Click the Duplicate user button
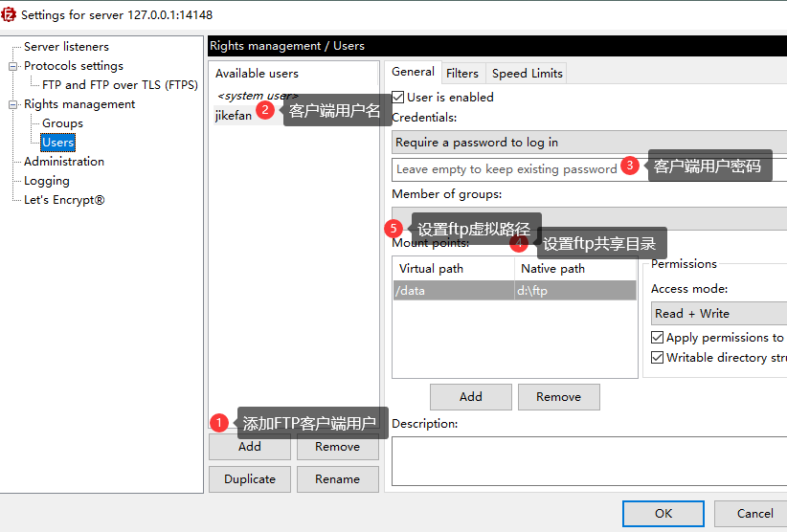This screenshot has height=532, width=787. (250, 478)
